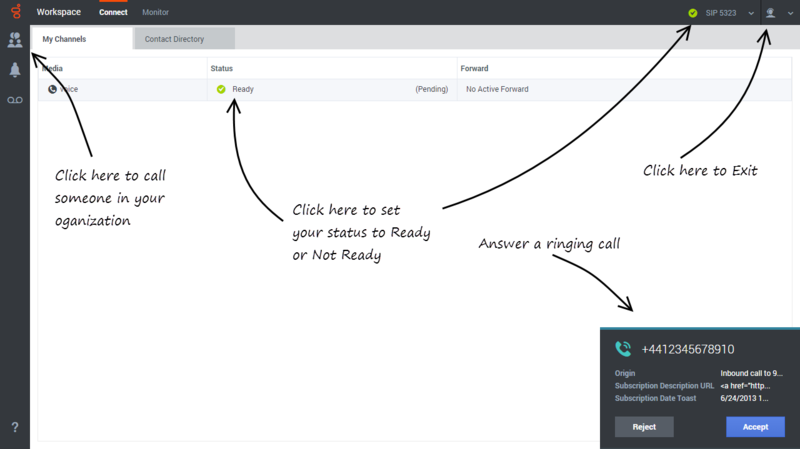Open the bell notifications icon
This screenshot has height=449, width=800.
pyautogui.click(x=15, y=71)
